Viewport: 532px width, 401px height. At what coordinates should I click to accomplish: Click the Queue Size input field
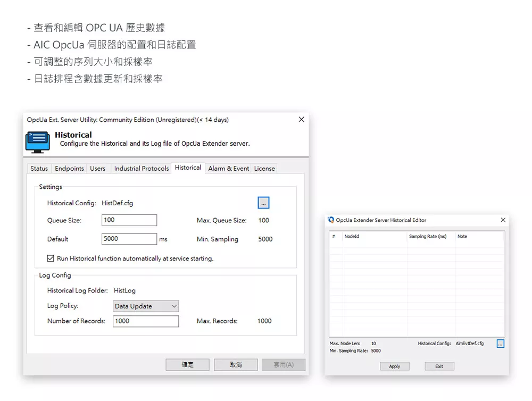pyautogui.click(x=129, y=220)
